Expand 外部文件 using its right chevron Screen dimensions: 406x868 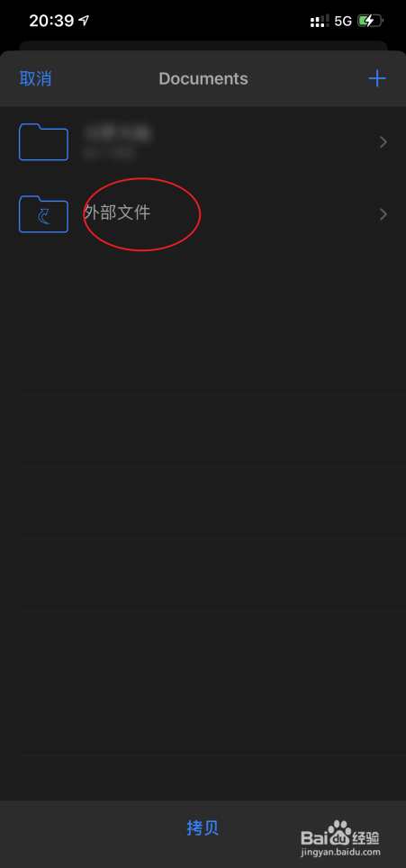pyautogui.click(x=383, y=214)
